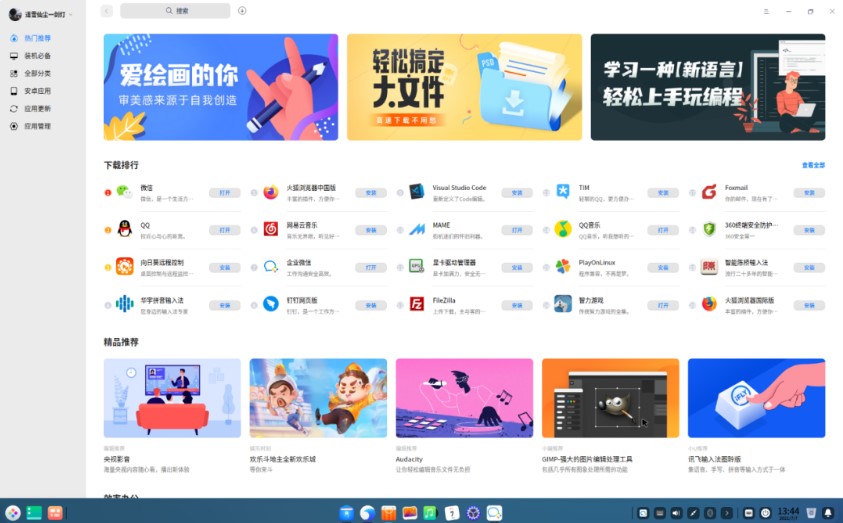Open the 欢乐斗地主 featured card
Viewport: 843px width, 523px height.
pyautogui.click(x=318, y=398)
